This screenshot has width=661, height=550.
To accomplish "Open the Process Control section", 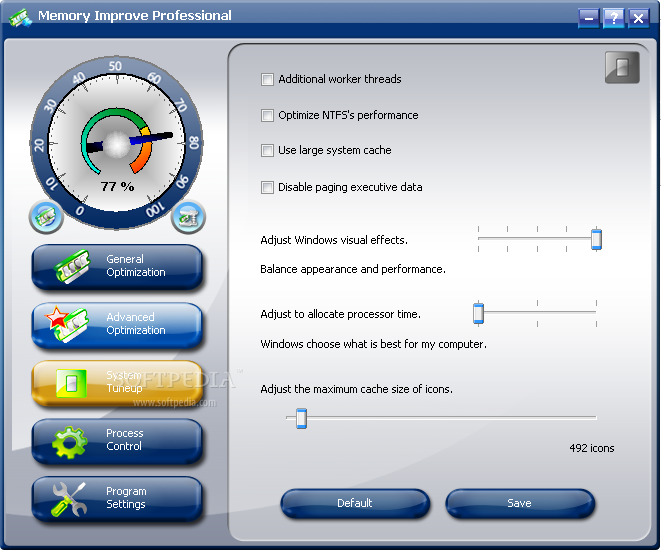I will (x=117, y=440).
